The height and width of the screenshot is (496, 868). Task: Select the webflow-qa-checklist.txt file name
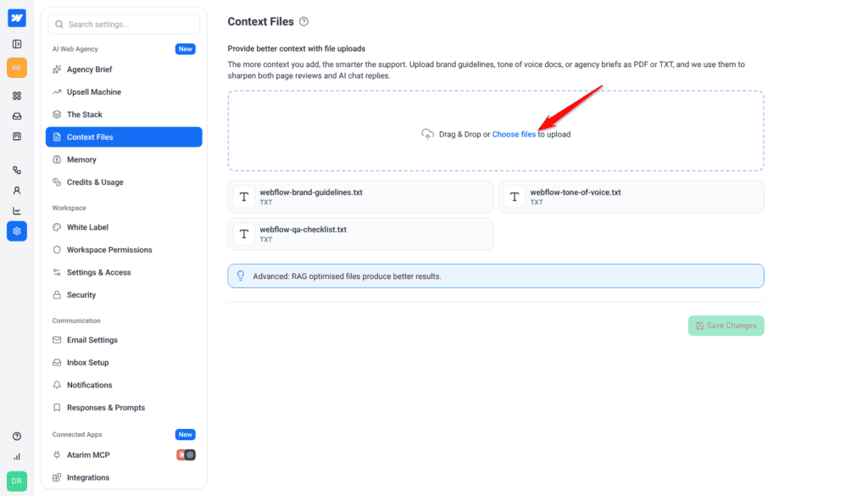(303, 229)
